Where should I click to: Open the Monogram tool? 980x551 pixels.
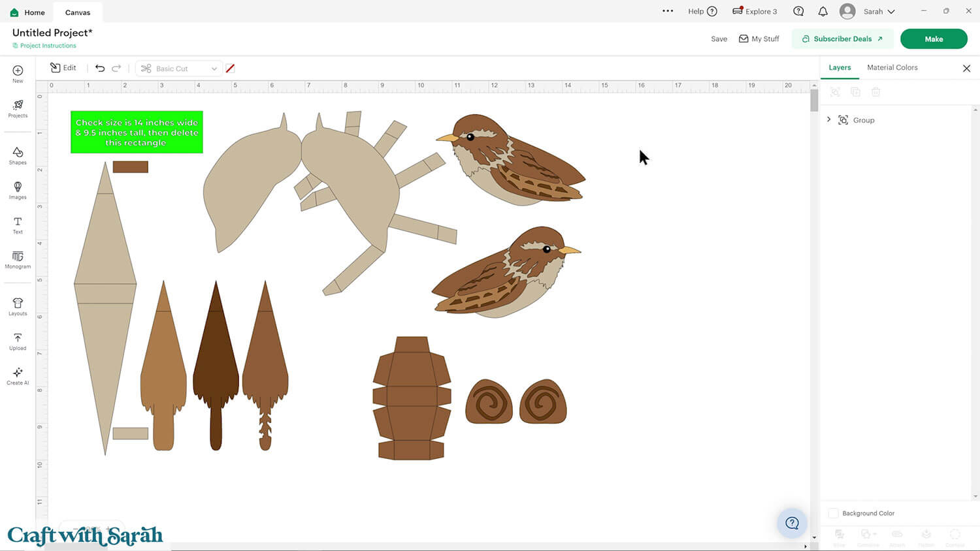click(18, 259)
